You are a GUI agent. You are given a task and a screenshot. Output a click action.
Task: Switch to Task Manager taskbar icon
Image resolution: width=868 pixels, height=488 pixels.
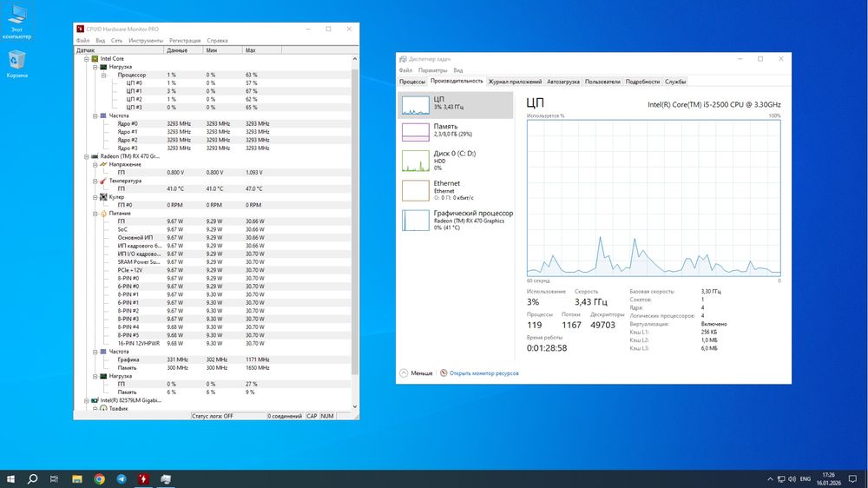coord(166,479)
